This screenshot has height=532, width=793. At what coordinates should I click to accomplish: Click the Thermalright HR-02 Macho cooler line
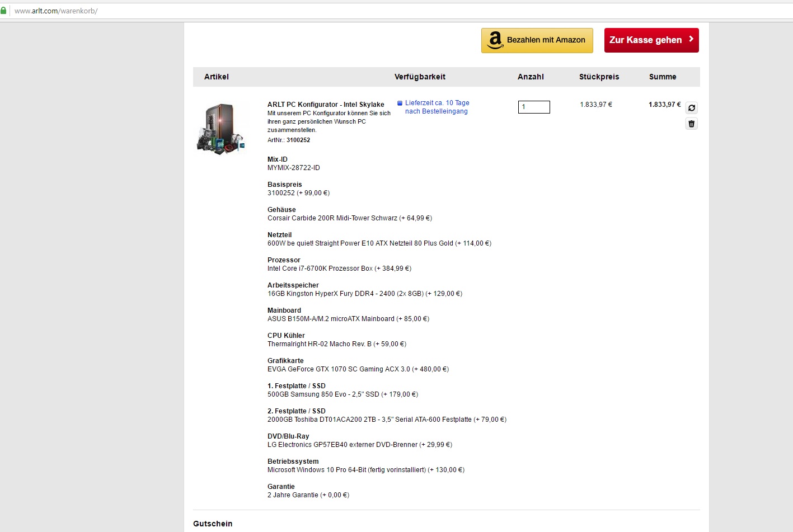click(x=337, y=344)
